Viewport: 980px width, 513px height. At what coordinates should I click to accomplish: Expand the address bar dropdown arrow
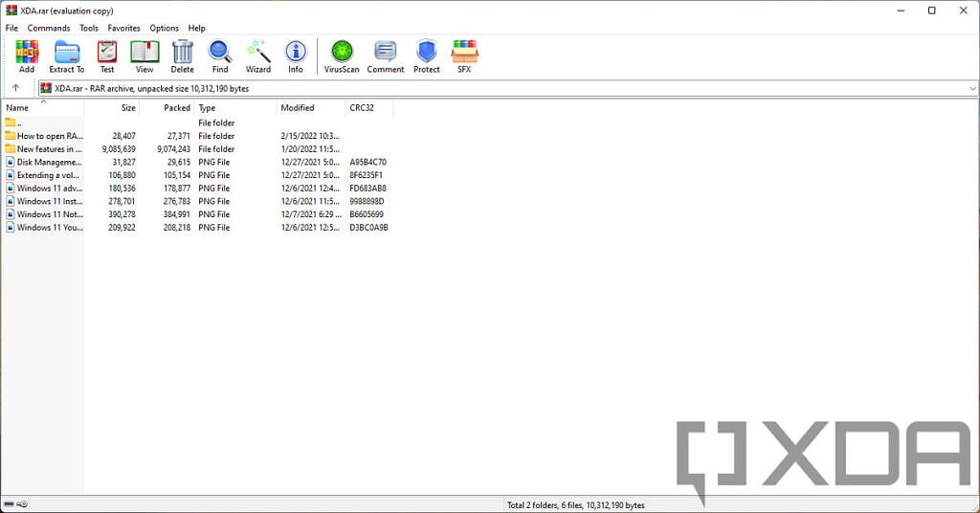[x=972, y=89]
